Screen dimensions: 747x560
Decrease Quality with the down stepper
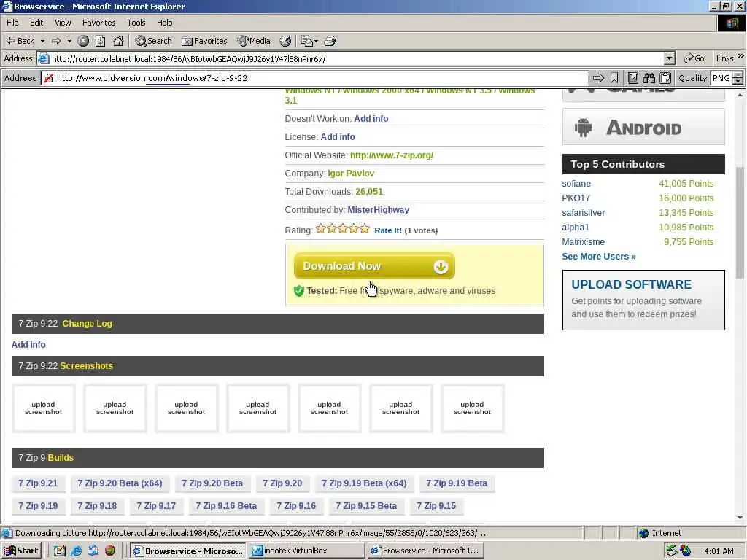(x=738, y=82)
